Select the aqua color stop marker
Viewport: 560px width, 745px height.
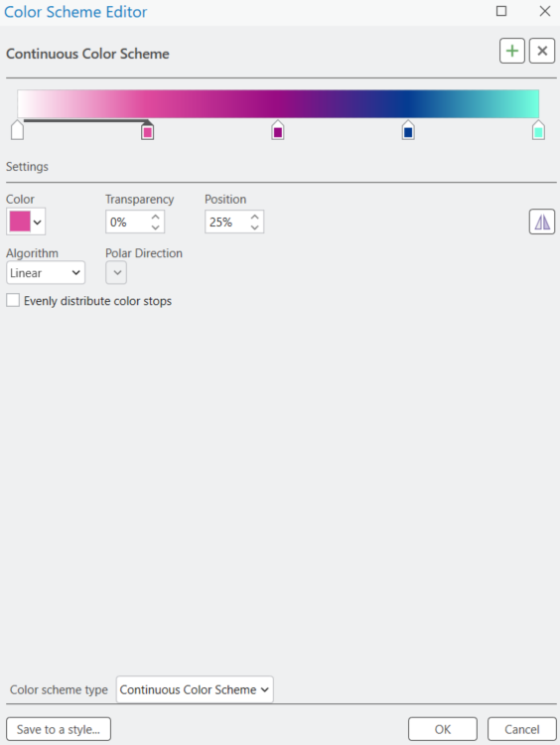[x=538, y=130]
